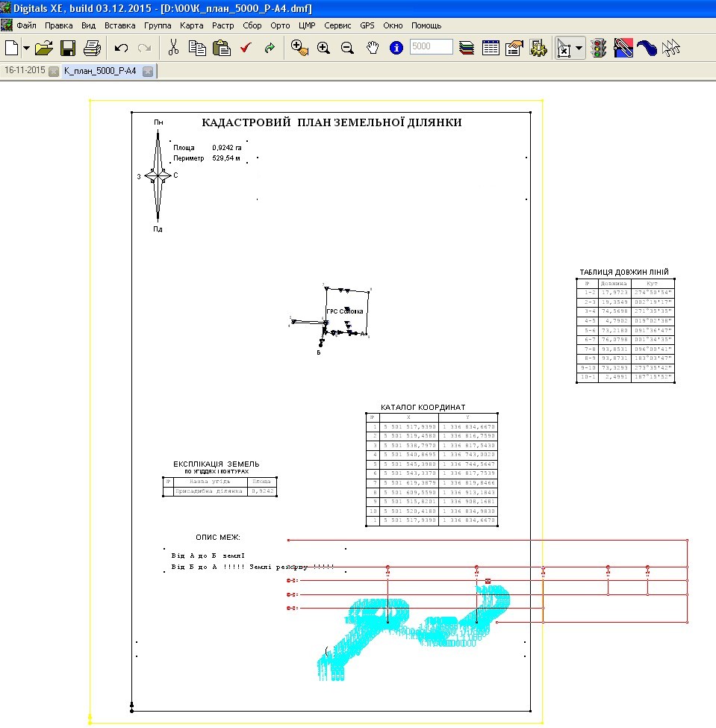The height and width of the screenshot is (728, 716).
Task: Open the Карта menu
Action: (191, 25)
